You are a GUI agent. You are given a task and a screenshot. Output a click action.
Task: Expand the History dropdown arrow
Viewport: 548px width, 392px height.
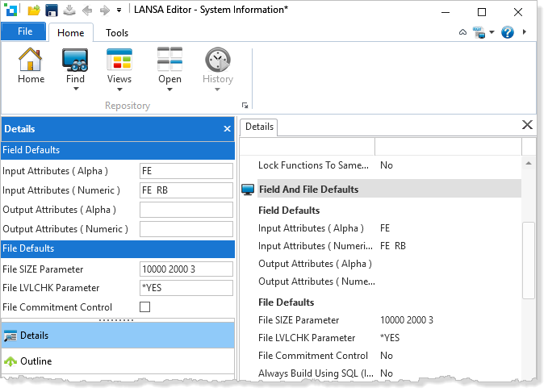click(217, 90)
